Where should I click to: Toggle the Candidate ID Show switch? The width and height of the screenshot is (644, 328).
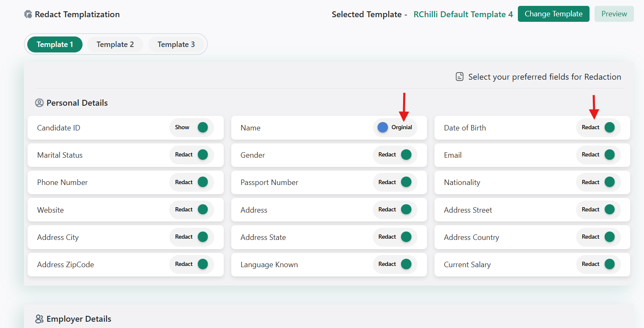192,128
